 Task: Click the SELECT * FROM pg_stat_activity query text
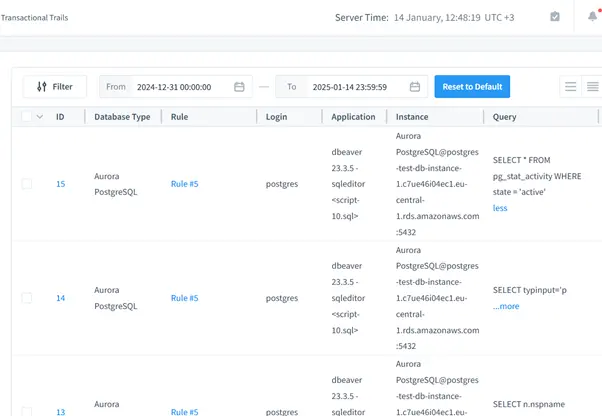[537, 176]
